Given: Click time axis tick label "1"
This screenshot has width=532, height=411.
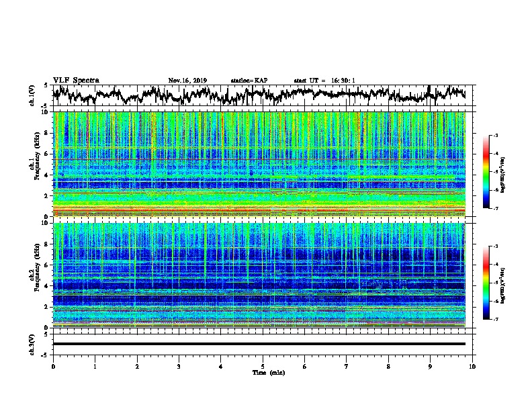Looking at the screenshot, I should 95,367.
